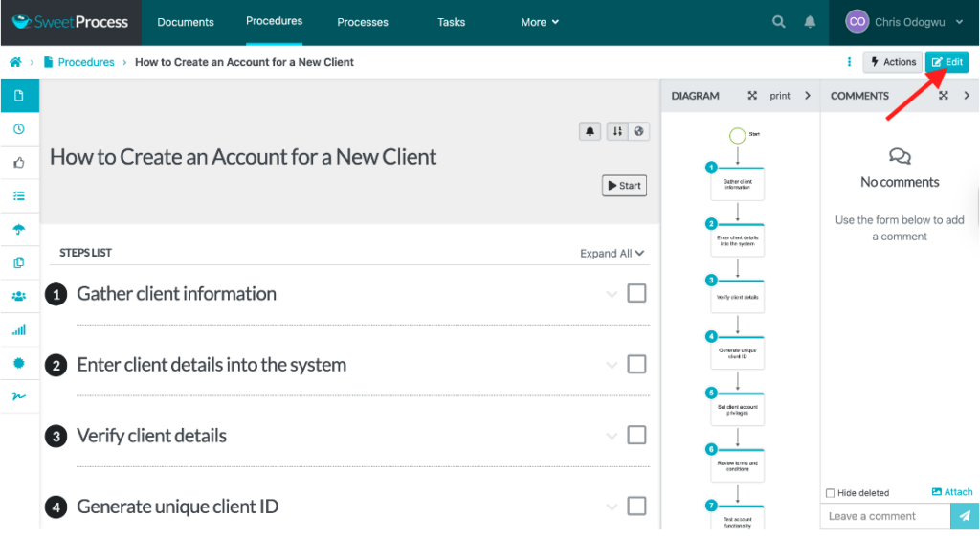Click the Gather client information step title
Viewport: 980px width, 541px height.
[x=176, y=293]
